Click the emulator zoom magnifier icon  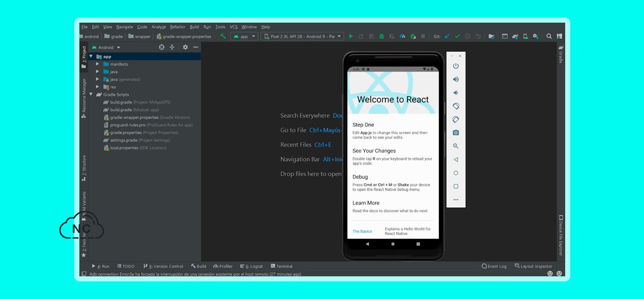455,146
